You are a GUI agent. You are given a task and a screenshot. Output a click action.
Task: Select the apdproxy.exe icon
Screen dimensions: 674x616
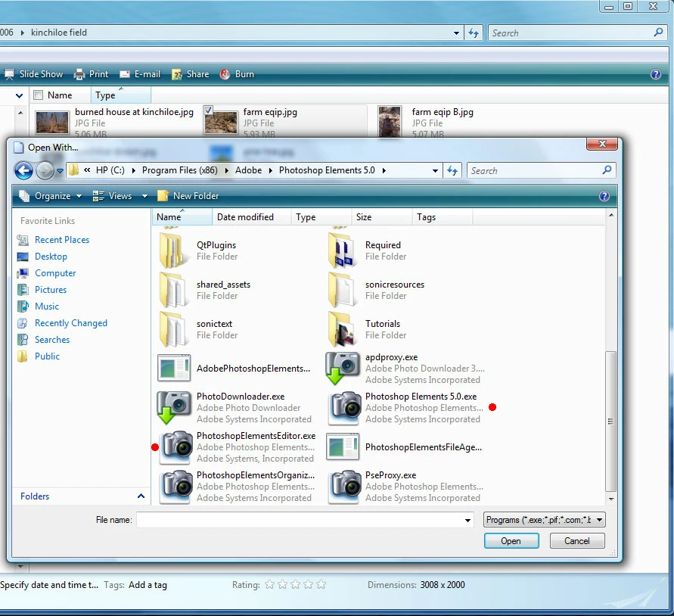pyautogui.click(x=343, y=369)
